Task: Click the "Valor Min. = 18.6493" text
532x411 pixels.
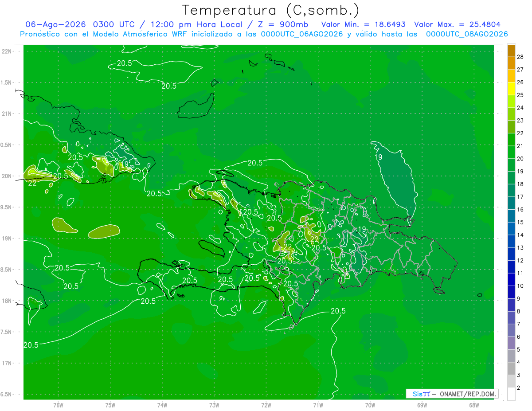Action: pos(363,24)
